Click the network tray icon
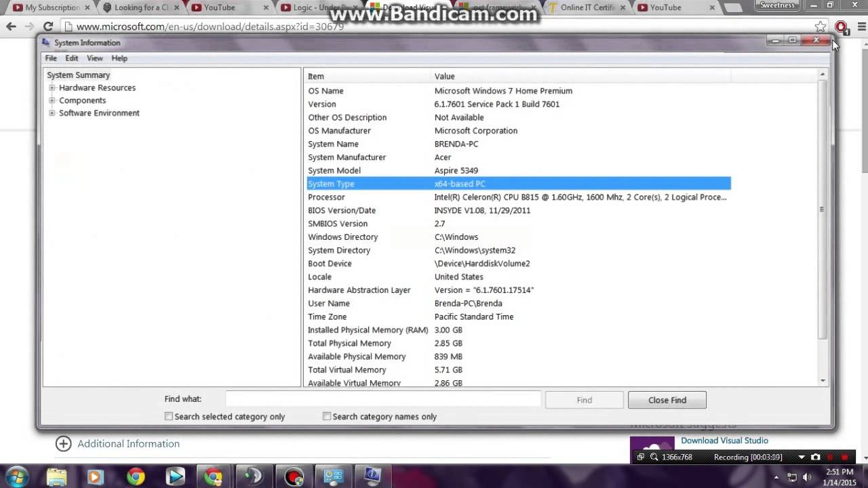 [x=791, y=477]
